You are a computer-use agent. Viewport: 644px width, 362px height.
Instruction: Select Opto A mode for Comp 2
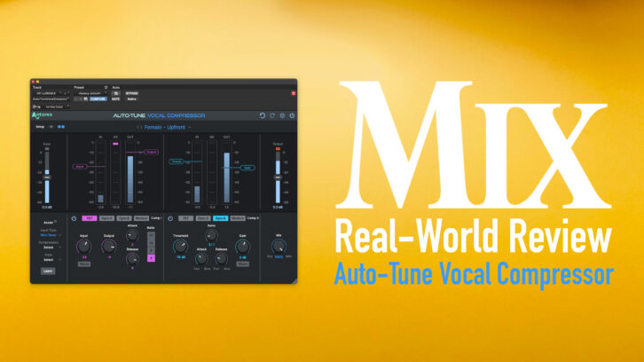click(203, 218)
